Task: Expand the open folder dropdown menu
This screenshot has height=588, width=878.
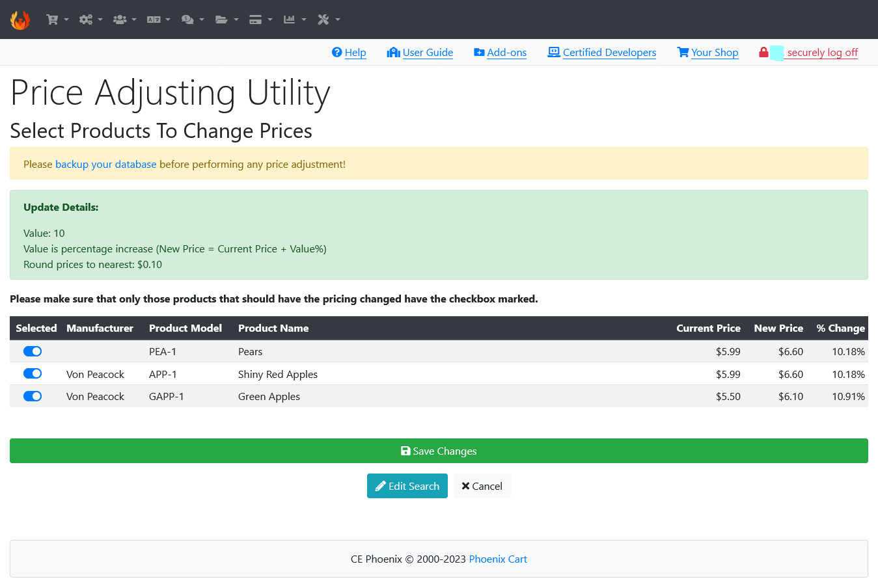Action: pyautogui.click(x=226, y=20)
